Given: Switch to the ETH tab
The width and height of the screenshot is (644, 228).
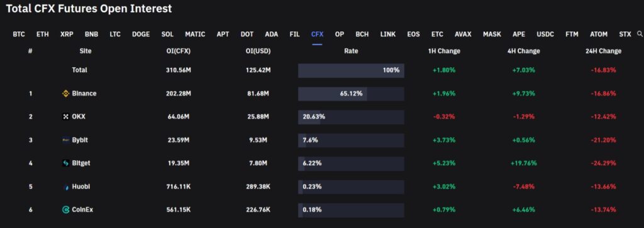Looking at the screenshot, I should [x=42, y=35].
